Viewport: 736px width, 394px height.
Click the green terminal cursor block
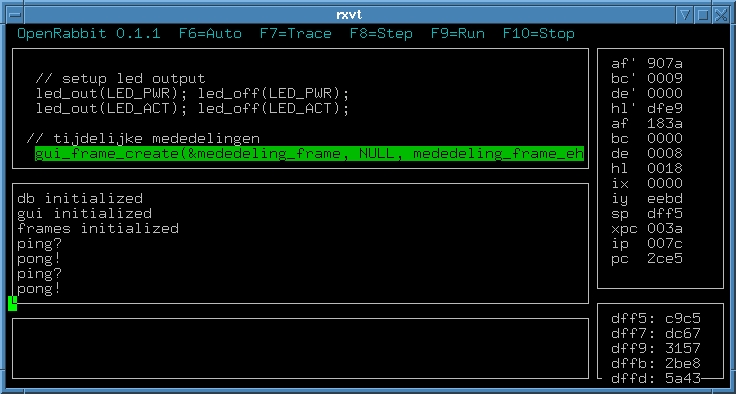pos(13,303)
